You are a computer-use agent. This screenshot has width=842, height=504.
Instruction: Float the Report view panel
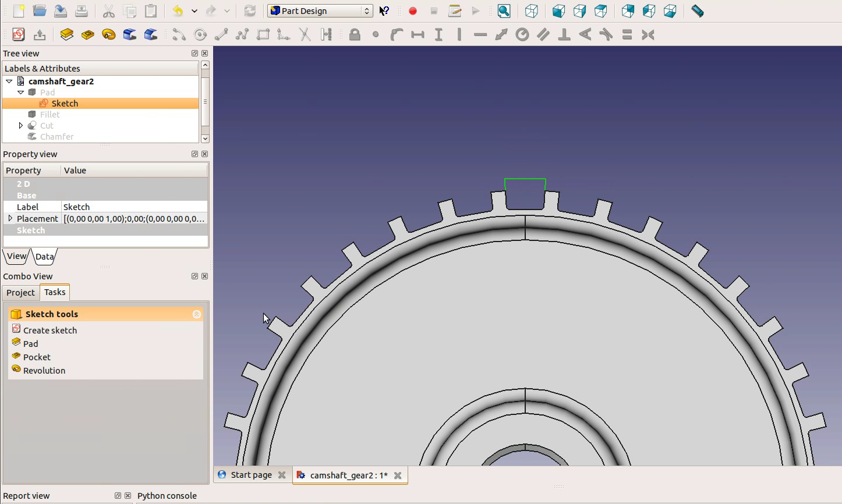[118, 496]
